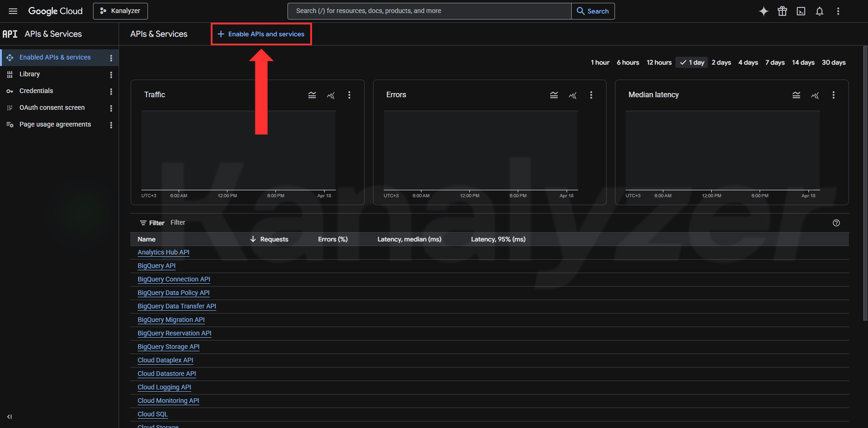The image size is (868, 428).
Task: Click the API logo in the sidebar header
Action: pyautogui.click(x=10, y=34)
